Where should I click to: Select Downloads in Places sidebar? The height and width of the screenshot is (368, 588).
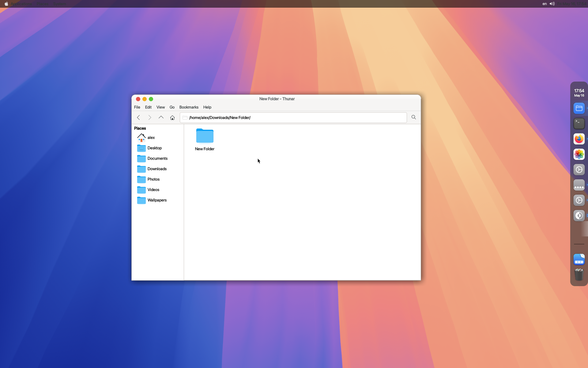[157, 169]
